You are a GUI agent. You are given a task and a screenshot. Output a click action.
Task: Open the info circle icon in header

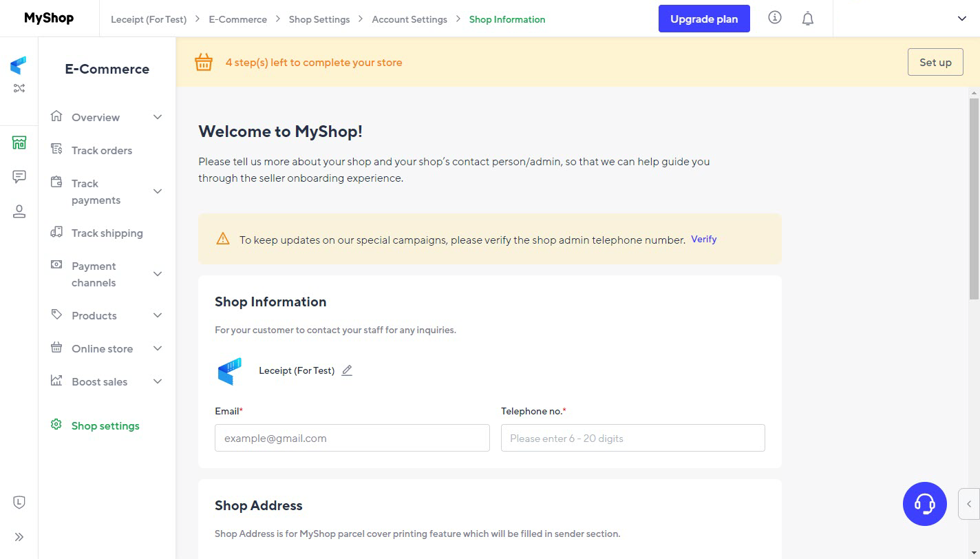[775, 18]
